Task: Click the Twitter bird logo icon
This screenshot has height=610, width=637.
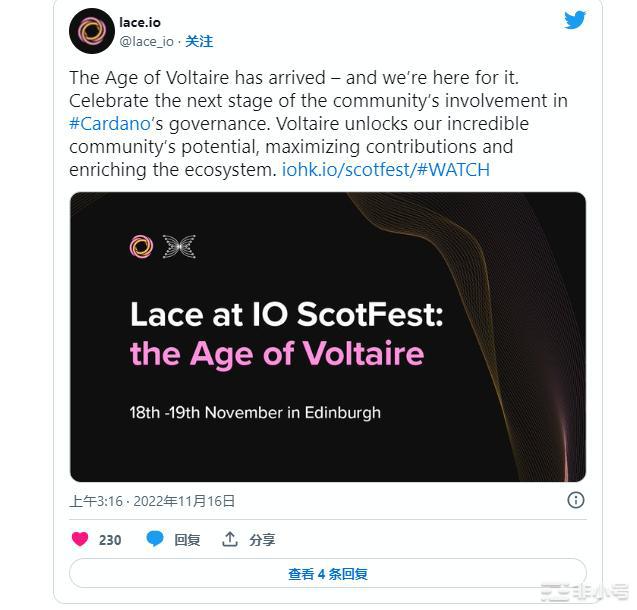Action: coord(575,20)
